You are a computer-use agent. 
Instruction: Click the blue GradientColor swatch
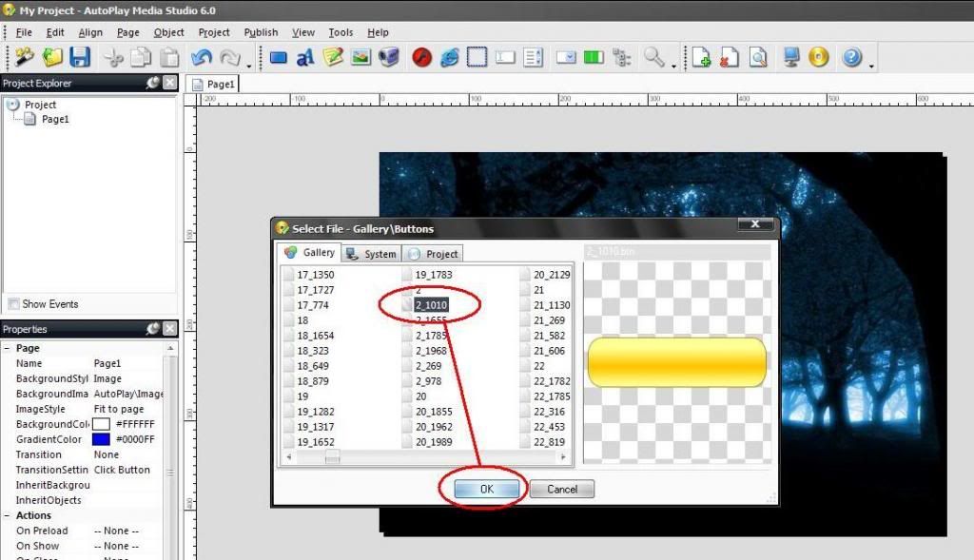pyautogui.click(x=101, y=439)
